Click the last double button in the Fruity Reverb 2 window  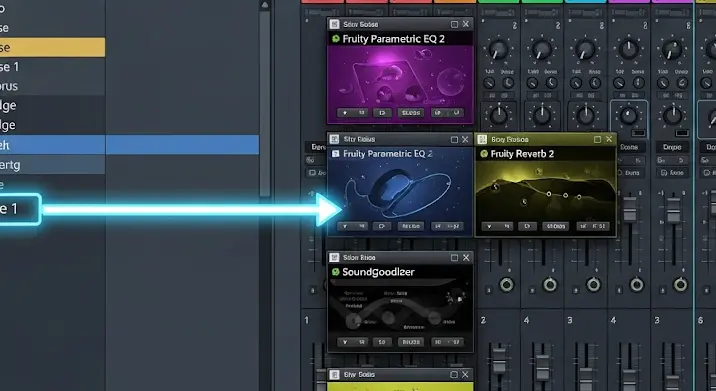coord(593,226)
